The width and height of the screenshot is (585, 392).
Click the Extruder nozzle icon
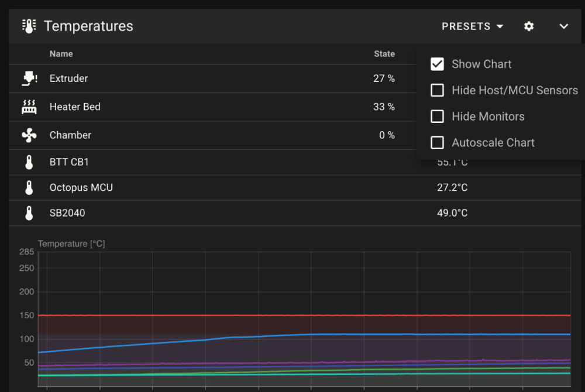(x=29, y=78)
